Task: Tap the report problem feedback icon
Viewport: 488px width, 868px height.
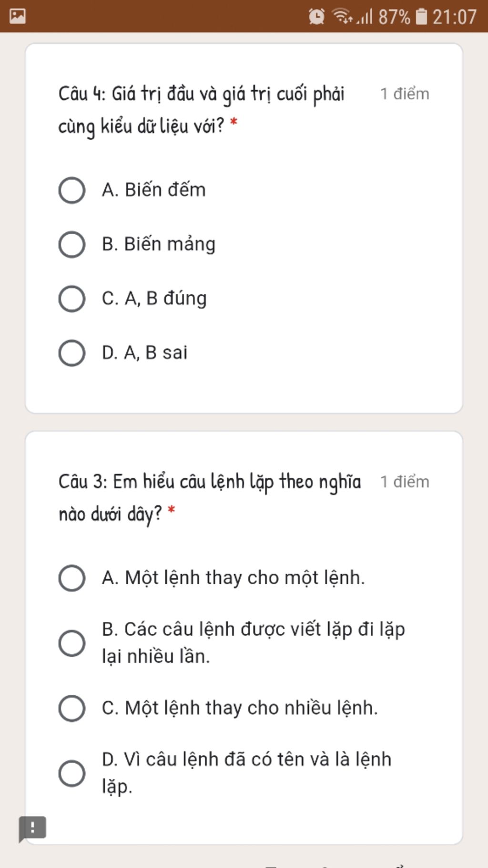Action: [x=32, y=828]
